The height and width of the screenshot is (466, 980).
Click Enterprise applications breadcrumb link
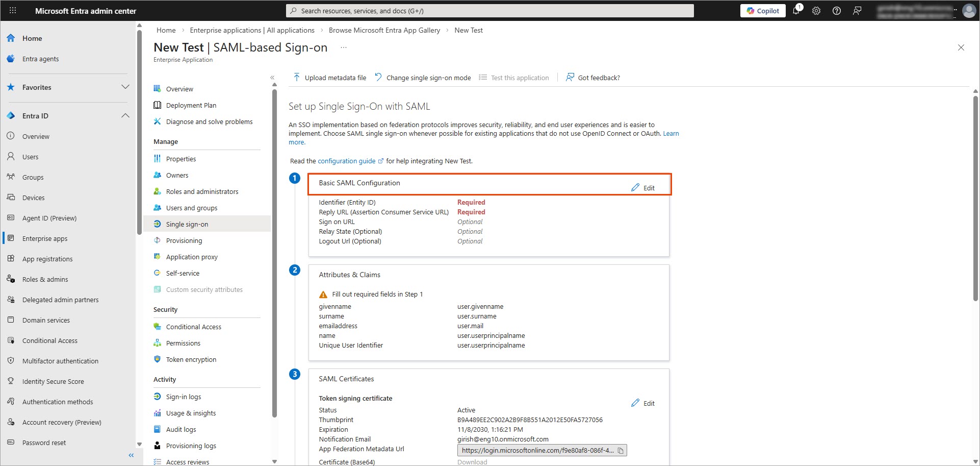pos(252,30)
